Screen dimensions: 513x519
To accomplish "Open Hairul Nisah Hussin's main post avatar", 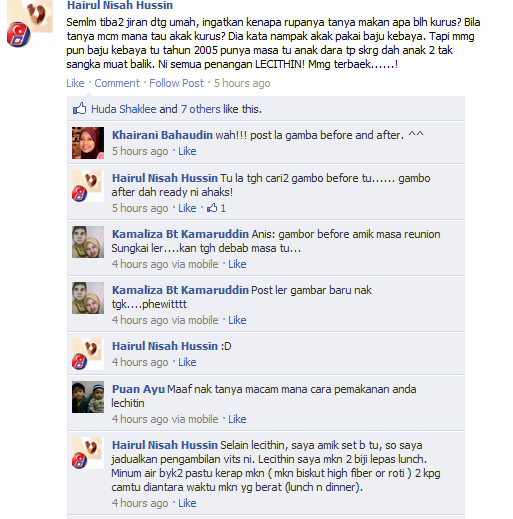I will point(30,23).
